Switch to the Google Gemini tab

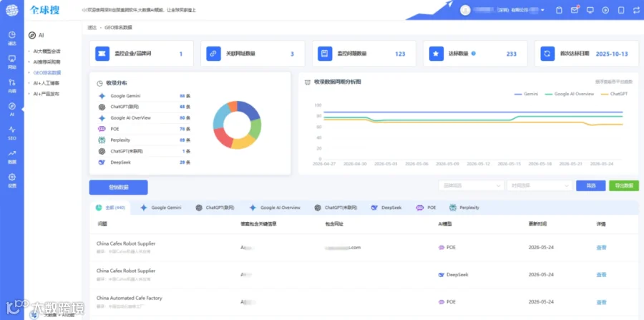tap(160, 208)
